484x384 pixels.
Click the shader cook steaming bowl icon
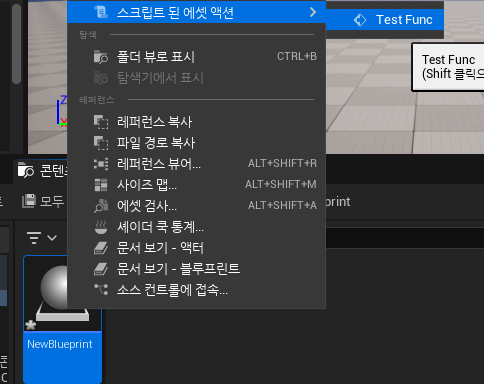point(101,227)
